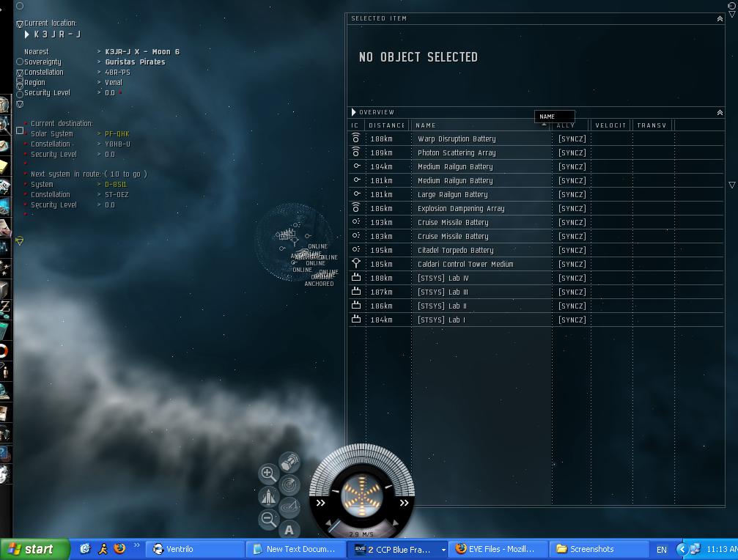The width and height of the screenshot is (738, 560).
Task: Select [STSYS] Lab II row
Action: pyautogui.click(x=536, y=306)
